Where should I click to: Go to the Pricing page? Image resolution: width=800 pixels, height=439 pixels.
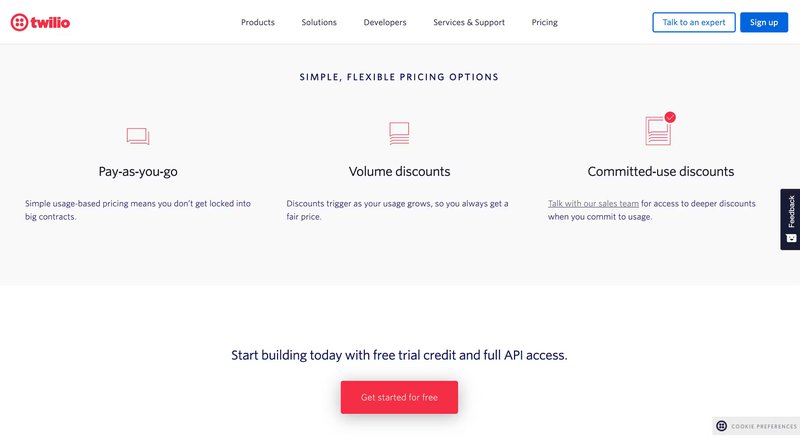coord(545,22)
